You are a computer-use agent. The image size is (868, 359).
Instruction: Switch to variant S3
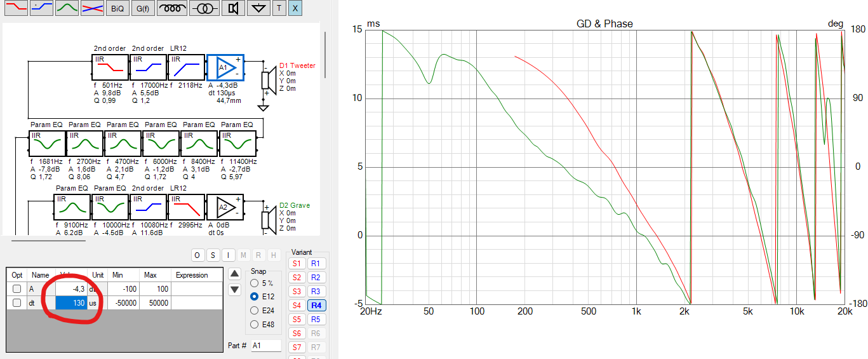click(x=297, y=292)
